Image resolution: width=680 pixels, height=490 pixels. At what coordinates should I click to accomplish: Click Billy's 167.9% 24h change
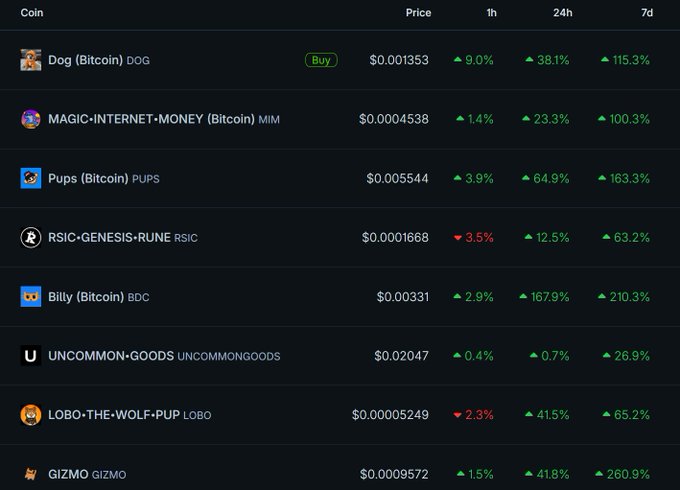pos(544,297)
